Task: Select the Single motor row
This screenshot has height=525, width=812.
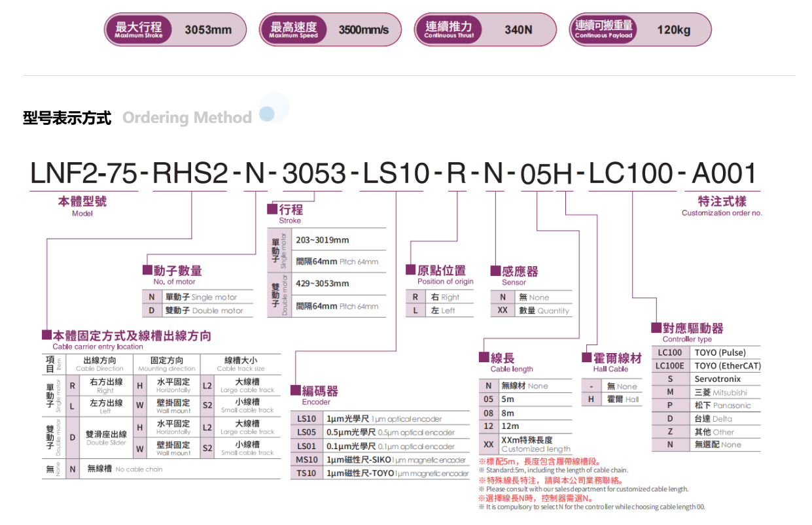Action: (x=198, y=297)
